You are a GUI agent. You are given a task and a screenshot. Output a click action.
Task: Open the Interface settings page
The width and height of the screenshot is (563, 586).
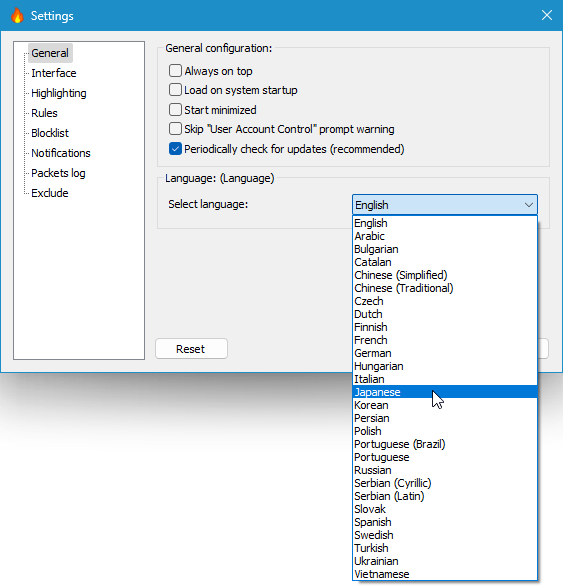[x=53, y=73]
